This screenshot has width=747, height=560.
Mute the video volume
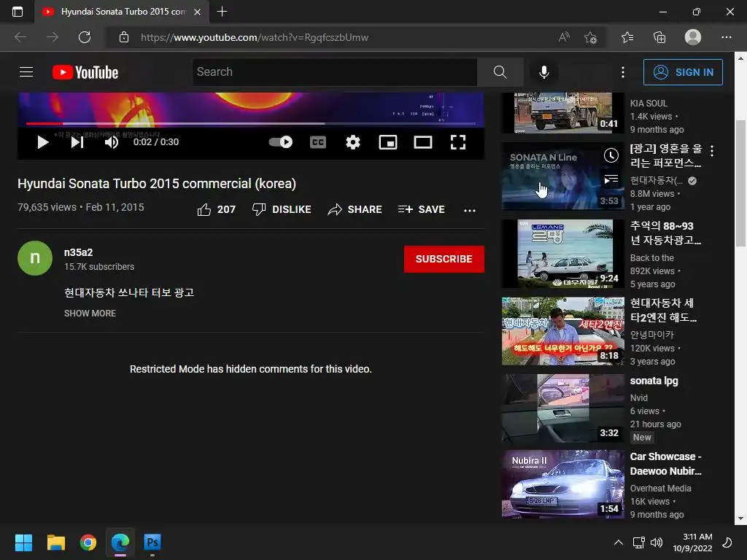(112, 142)
